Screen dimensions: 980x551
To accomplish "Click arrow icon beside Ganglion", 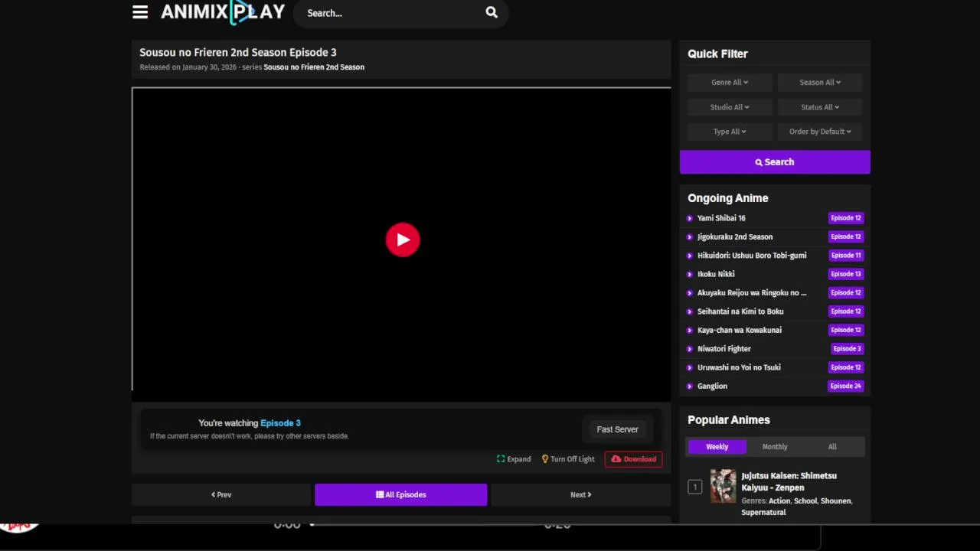I will pos(690,386).
